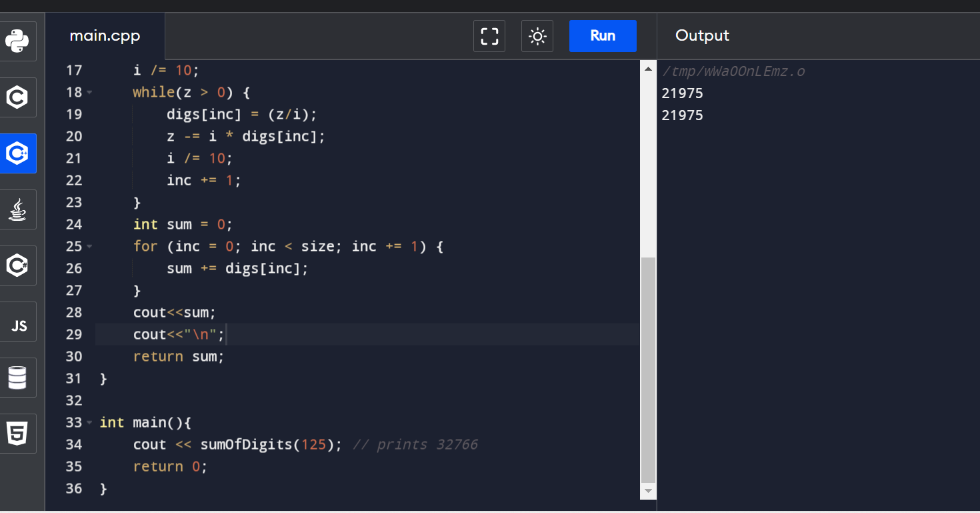Click line number 17 in gutter
Image resolution: width=980 pixels, height=513 pixels.
tap(74, 70)
